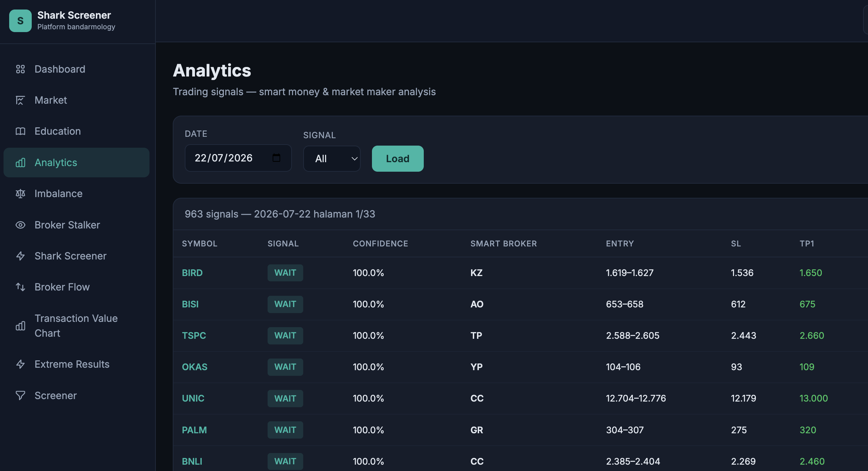Select the Analytics sidebar item
The image size is (868, 471).
(x=77, y=163)
